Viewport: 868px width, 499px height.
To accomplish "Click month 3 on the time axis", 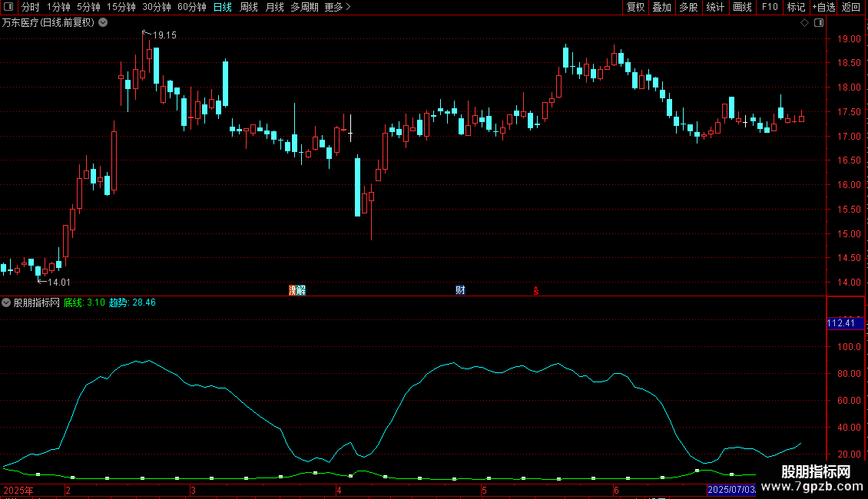I will click(193, 490).
